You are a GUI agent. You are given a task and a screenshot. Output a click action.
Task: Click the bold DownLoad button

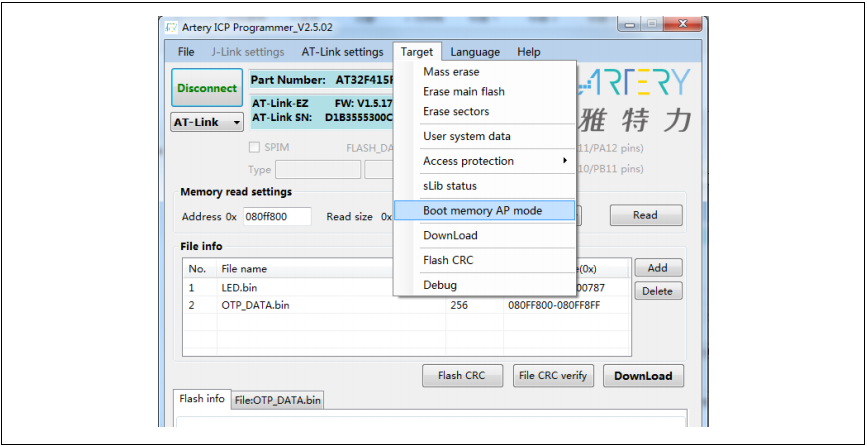point(643,376)
